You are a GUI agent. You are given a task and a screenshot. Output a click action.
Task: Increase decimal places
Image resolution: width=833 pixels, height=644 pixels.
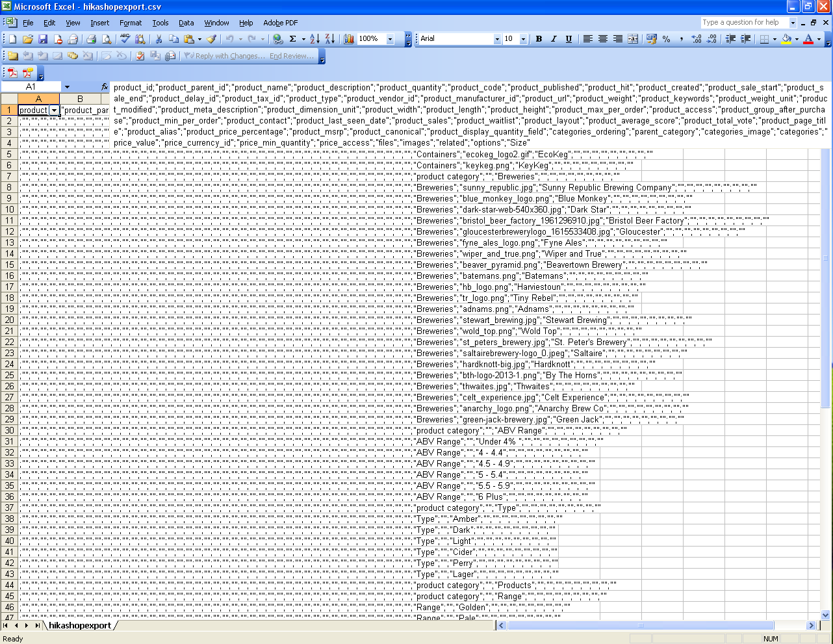[x=697, y=39]
